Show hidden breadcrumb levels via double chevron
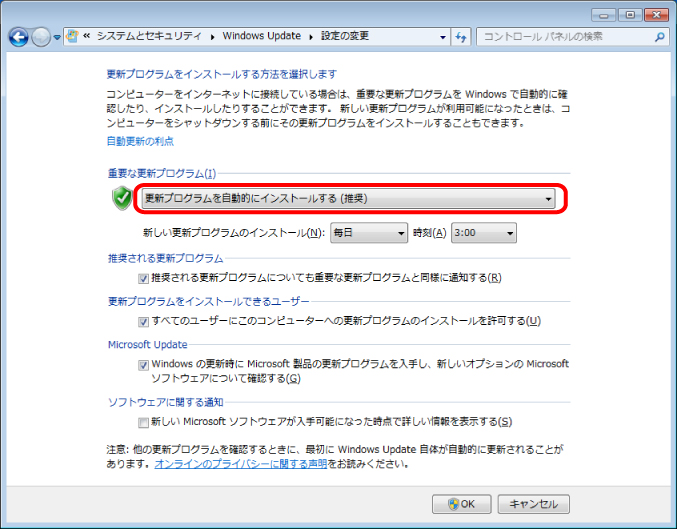This screenshot has width=677, height=529. (86, 36)
